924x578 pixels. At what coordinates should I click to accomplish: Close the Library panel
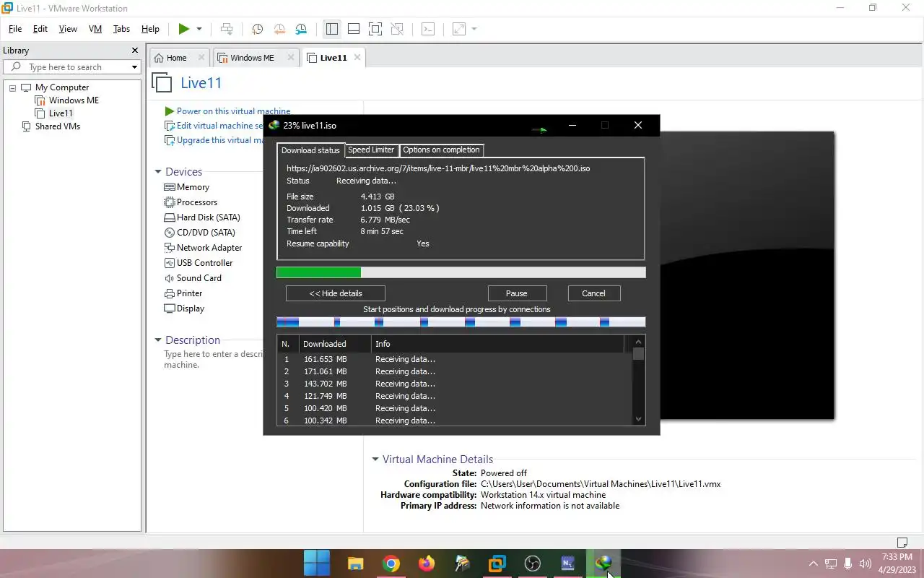tap(134, 51)
